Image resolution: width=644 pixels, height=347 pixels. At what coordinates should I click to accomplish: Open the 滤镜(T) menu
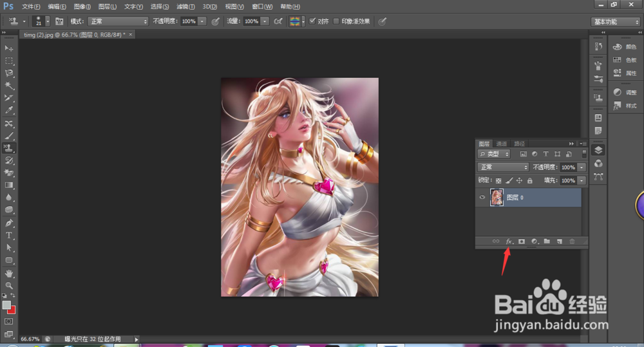pos(185,6)
